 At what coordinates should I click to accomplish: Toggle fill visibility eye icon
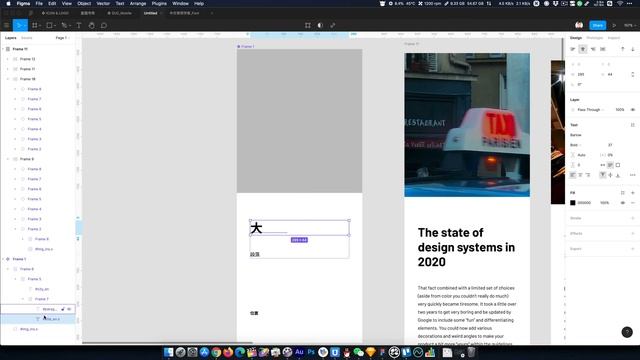[622, 203]
